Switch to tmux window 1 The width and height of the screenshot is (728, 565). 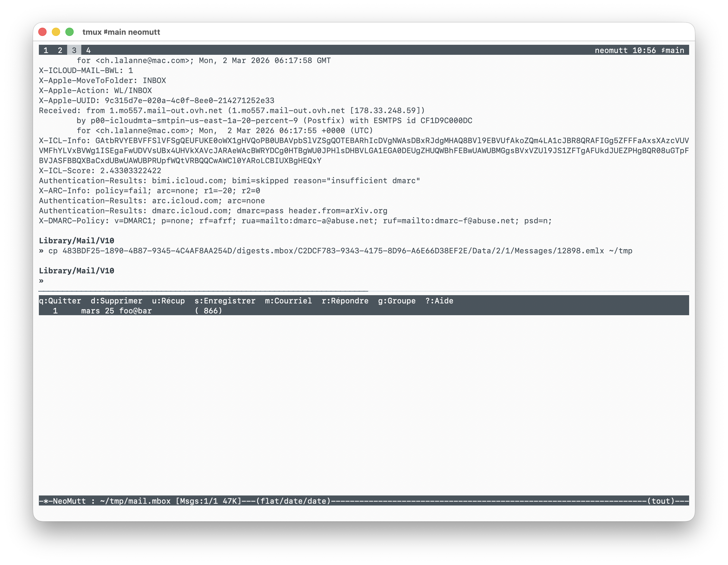point(46,50)
